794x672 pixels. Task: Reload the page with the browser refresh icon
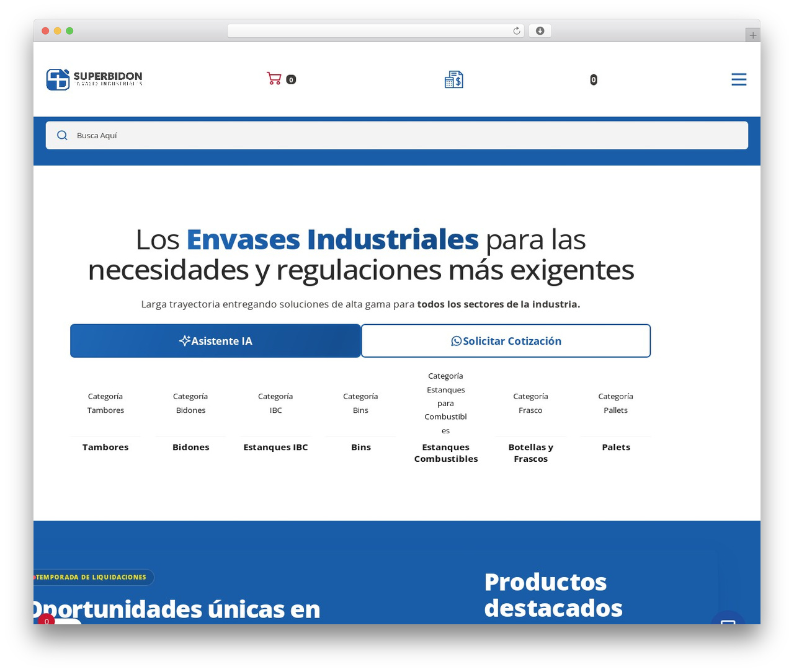(517, 31)
